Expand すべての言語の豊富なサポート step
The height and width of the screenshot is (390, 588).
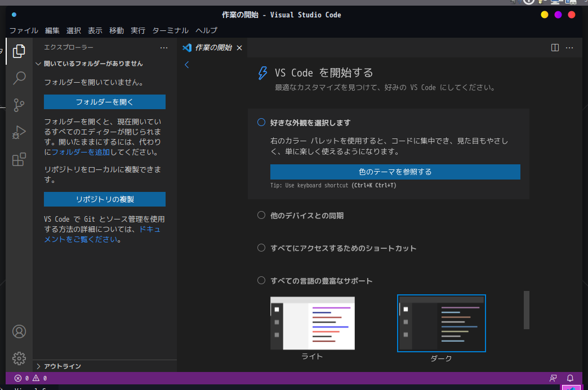pyautogui.click(x=322, y=281)
